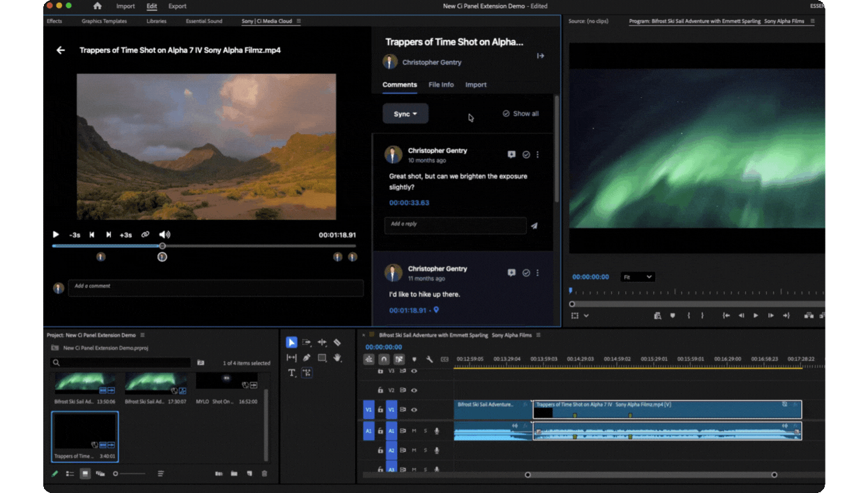Skip back 3 seconds in Ci player
The width and height of the screenshot is (868, 493).
pyautogui.click(x=75, y=235)
